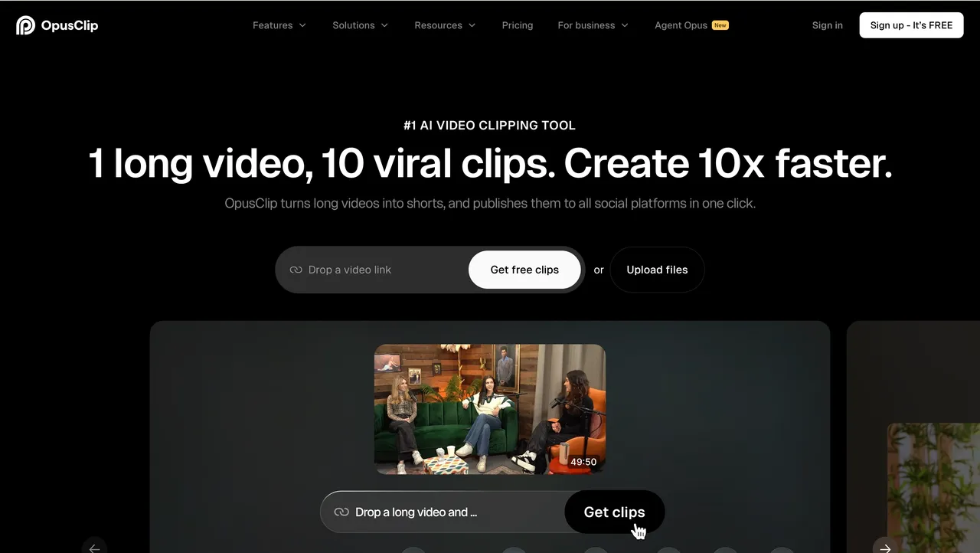Image resolution: width=980 pixels, height=553 pixels.
Task: Click the Sign in link
Action: (x=827, y=25)
